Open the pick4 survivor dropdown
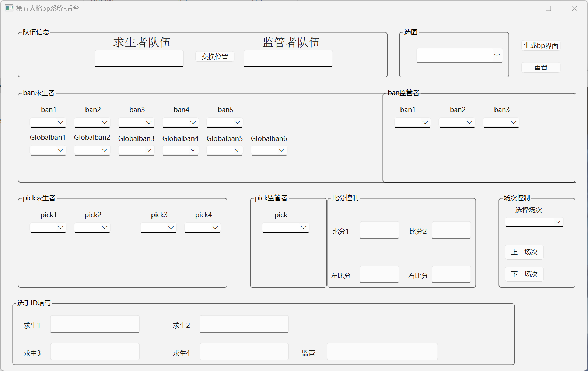 pyautogui.click(x=203, y=228)
